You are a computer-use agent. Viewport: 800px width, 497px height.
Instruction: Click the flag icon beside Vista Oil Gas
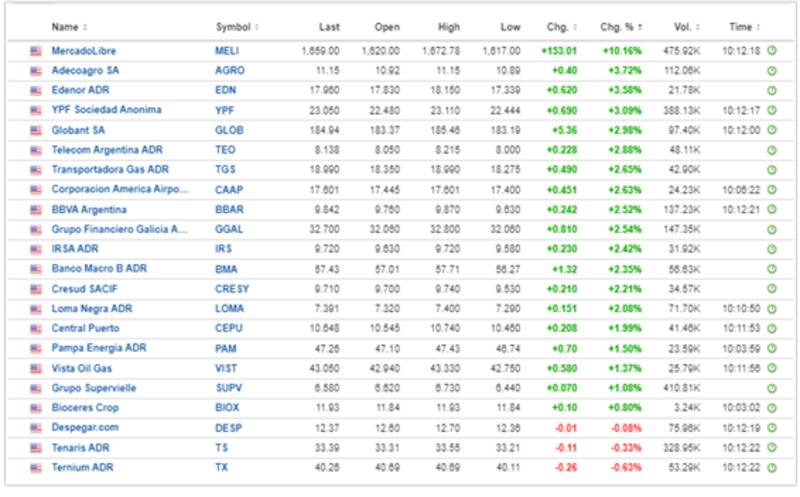tap(37, 368)
